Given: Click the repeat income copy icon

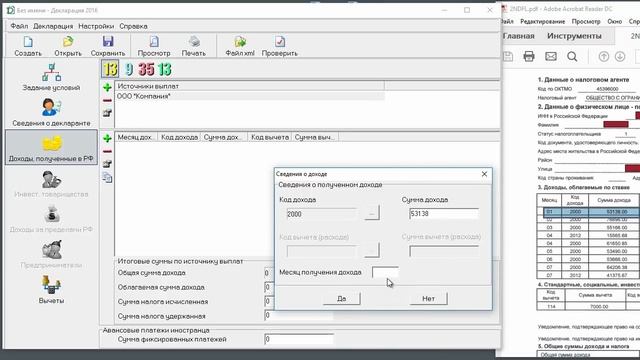Looking at the screenshot, I should click(107, 178).
